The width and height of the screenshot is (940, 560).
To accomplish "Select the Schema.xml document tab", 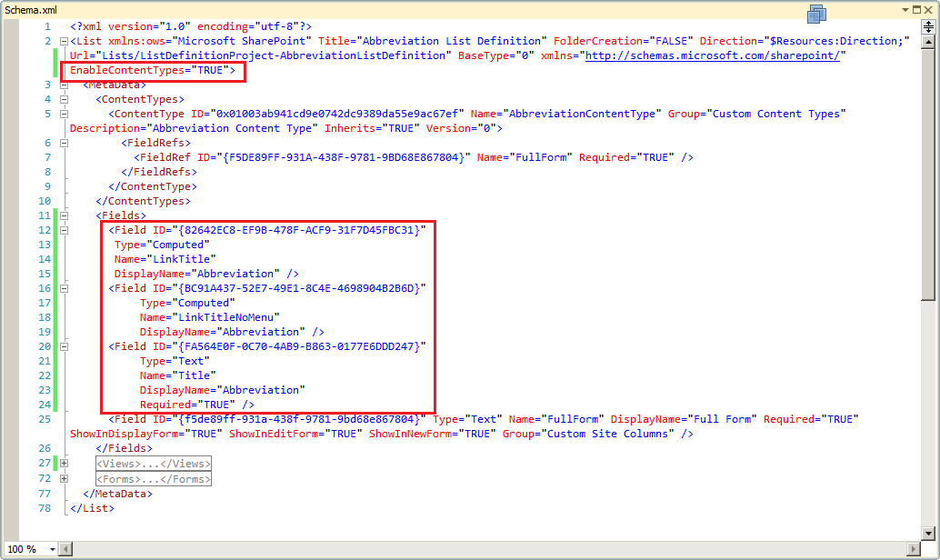I will click(31, 10).
